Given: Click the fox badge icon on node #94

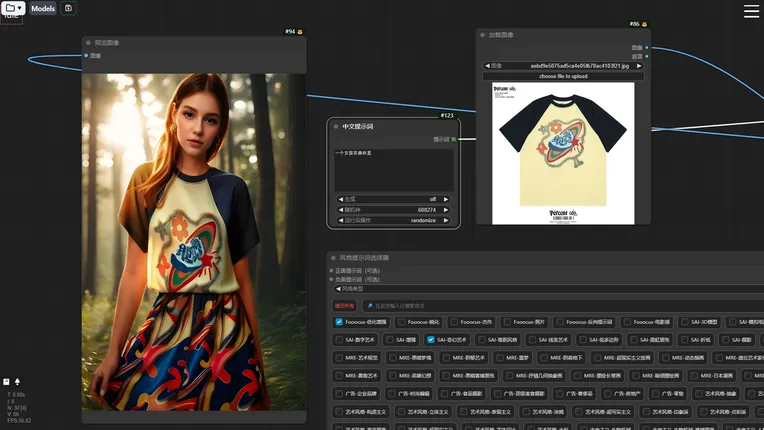Looking at the screenshot, I should [300, 32].
